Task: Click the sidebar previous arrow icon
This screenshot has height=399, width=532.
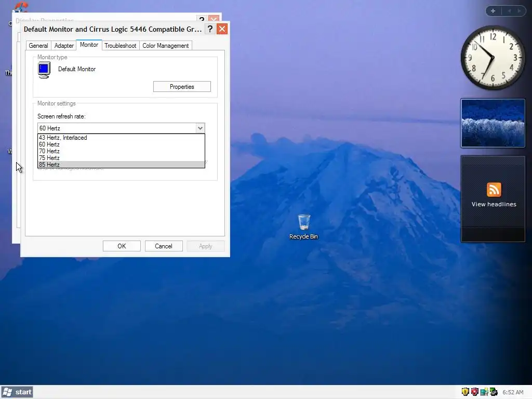Action: [509, 11]
